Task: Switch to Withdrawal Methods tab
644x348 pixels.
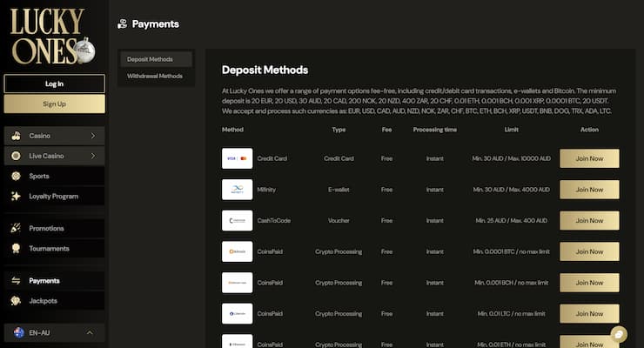Action: tap(156, 76)
